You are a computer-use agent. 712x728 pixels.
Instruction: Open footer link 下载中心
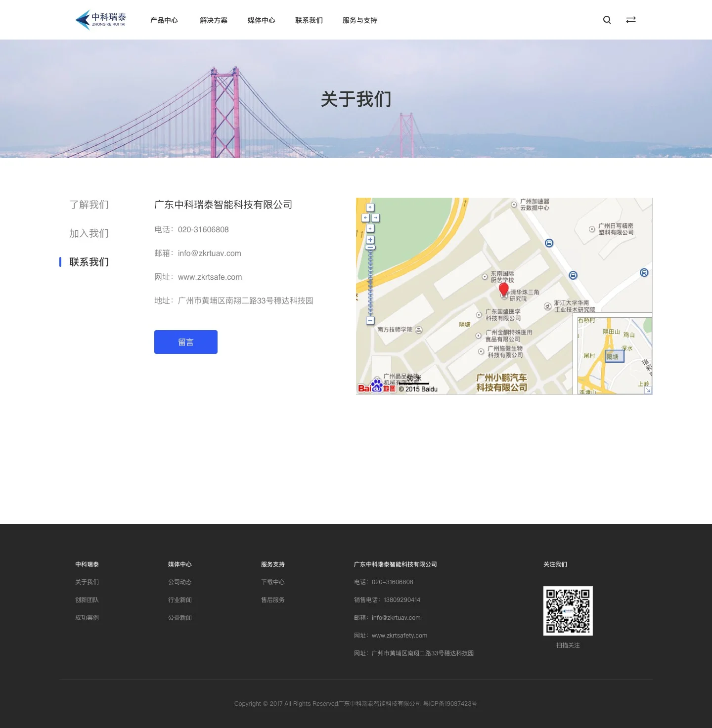pyautogui.click(x=273, y=582)
